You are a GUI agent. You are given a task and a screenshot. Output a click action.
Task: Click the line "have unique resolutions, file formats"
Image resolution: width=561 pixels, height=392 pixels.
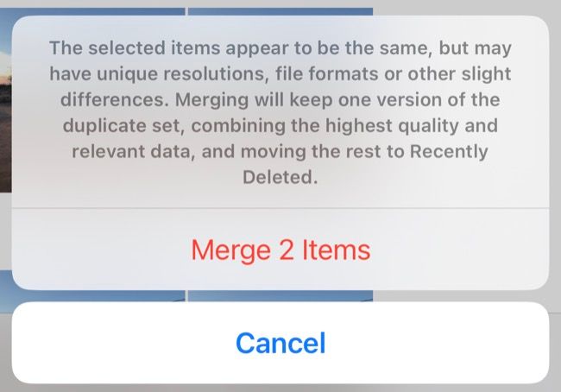click(280, 73)
